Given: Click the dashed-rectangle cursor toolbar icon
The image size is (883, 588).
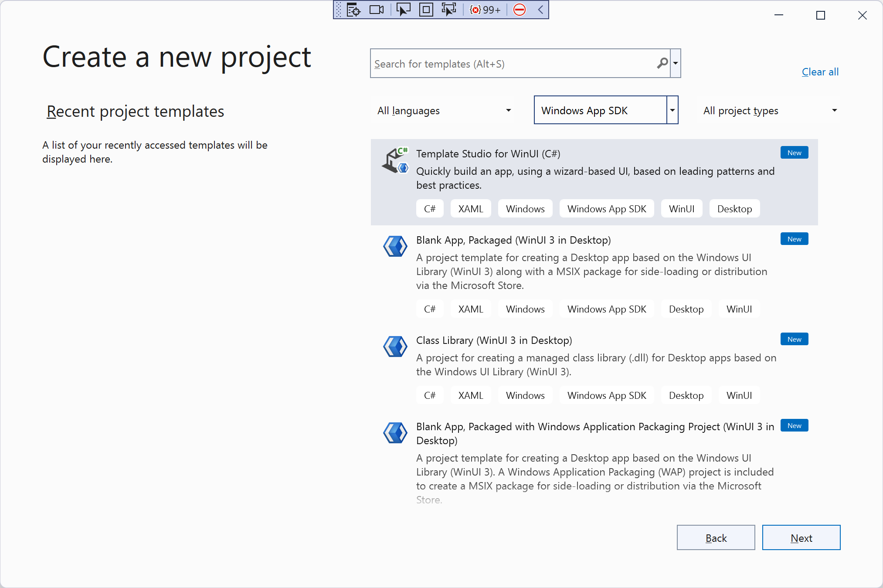Looking at the screenshot, I should [x=449, y=10].
